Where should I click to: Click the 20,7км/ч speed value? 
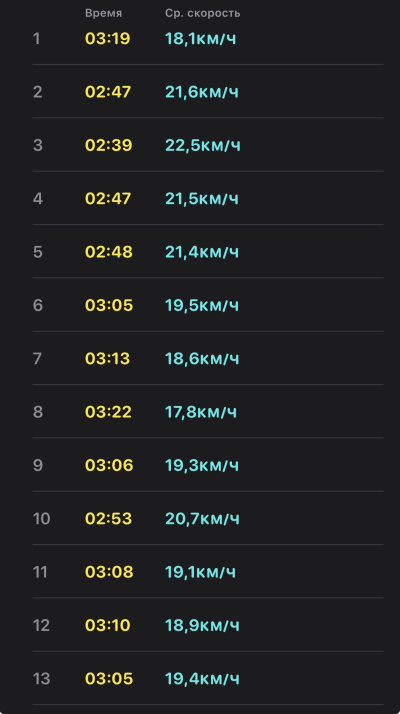coord(202,518)
